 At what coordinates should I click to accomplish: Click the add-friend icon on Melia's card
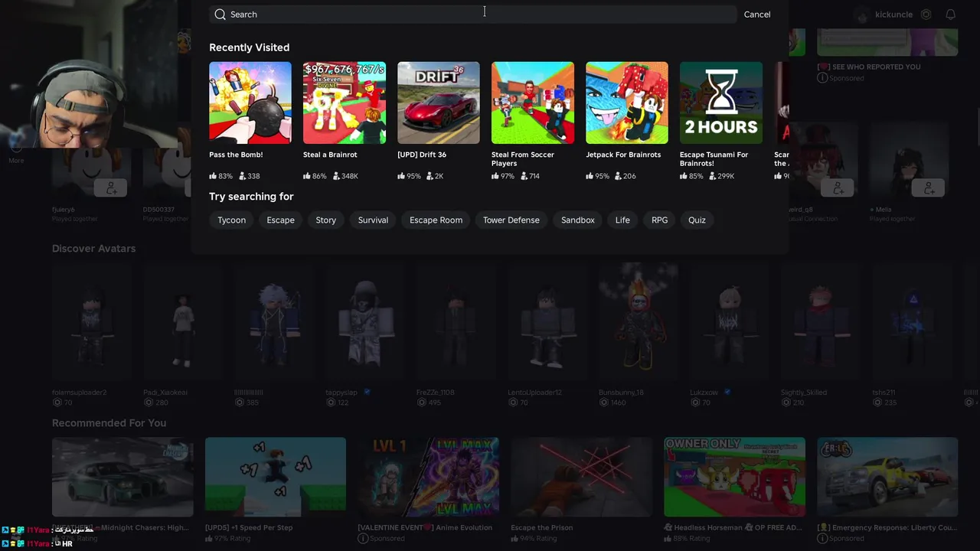click(x=929, y=187)
